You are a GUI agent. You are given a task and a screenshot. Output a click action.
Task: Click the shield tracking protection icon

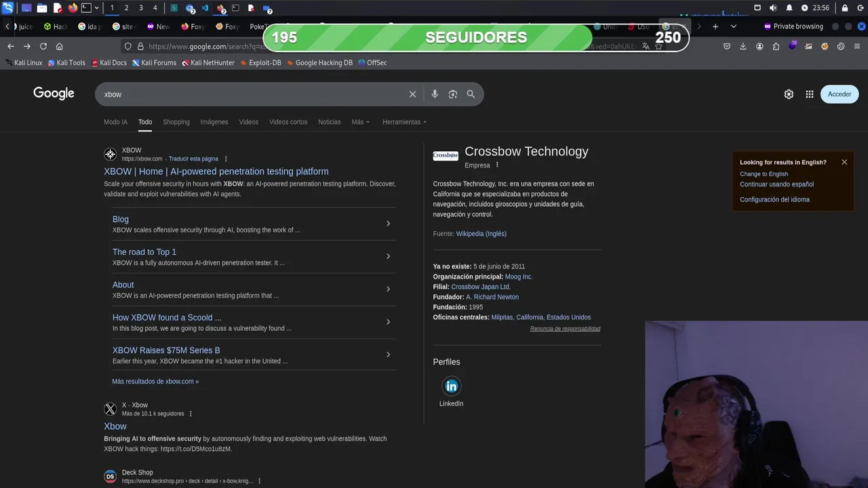click(x=127, y=46)
